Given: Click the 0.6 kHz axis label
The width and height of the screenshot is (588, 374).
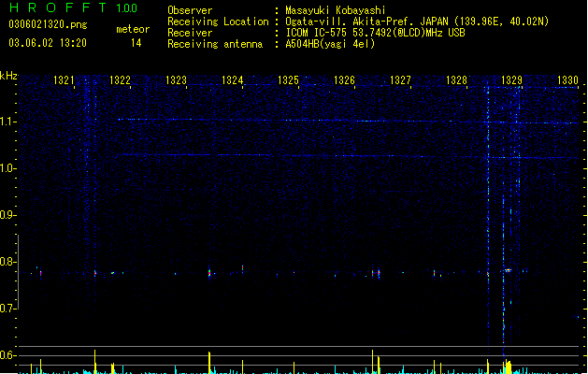Looking at the screenshot, I should [x=7, y=355].
